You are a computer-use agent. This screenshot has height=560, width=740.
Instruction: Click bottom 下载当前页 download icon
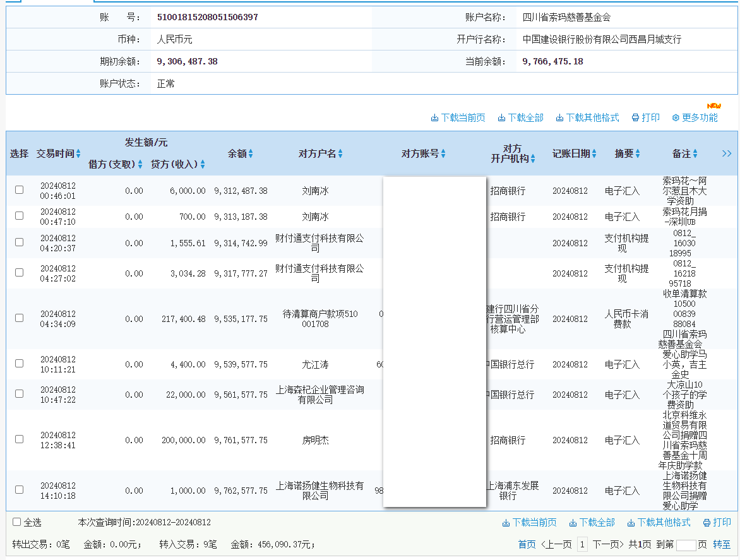[506, 523]
